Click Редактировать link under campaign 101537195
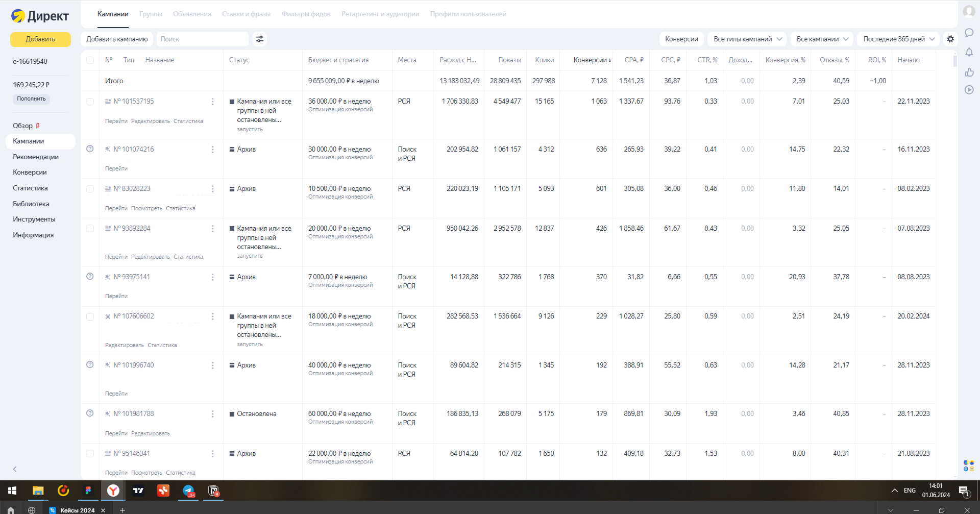 pyautogui.click(x=151, y=121)
